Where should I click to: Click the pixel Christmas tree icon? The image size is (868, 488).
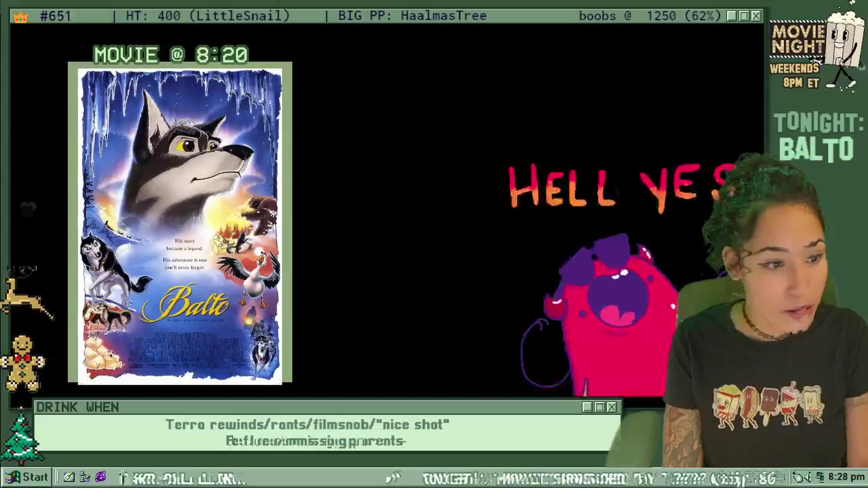click(x=20, y=436)
